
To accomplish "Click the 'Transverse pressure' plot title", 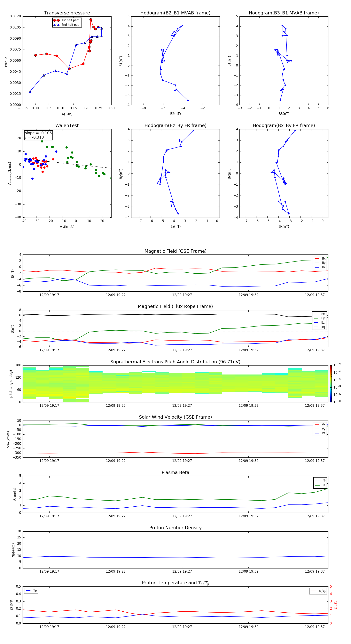I will tap(67, 13).
